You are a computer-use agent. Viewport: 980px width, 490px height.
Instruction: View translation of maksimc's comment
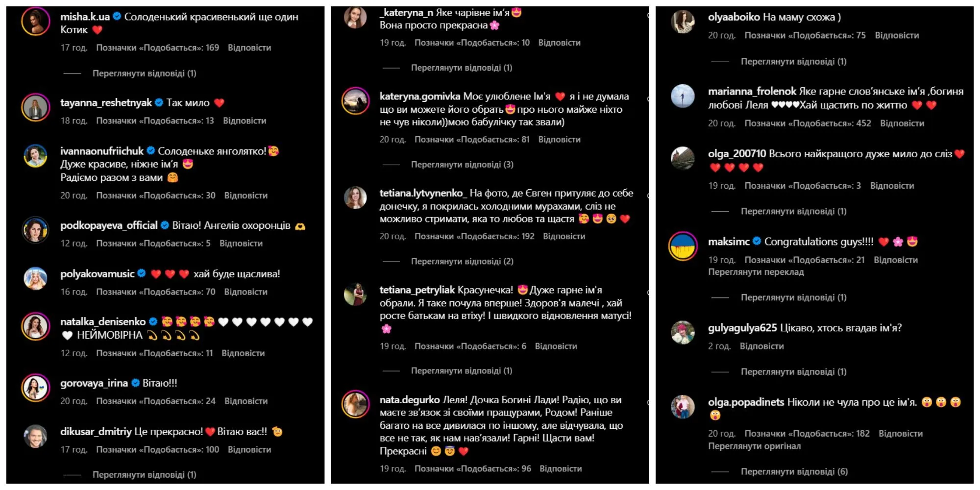coord(756,272)
